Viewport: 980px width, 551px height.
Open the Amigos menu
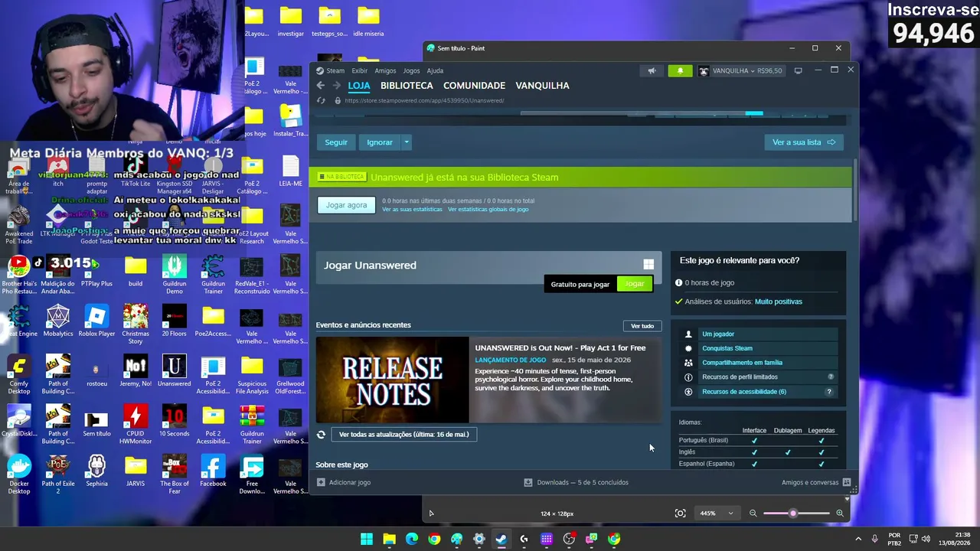tap(385, 71)
